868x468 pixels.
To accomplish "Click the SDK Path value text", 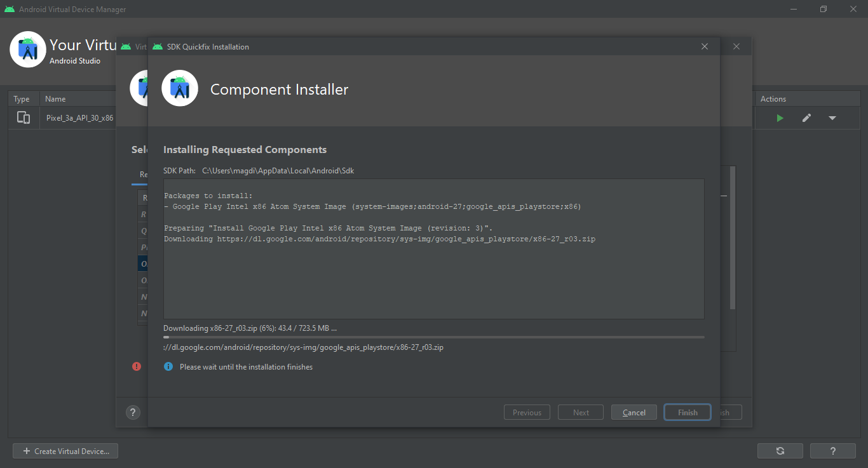I will coord(278,170).
